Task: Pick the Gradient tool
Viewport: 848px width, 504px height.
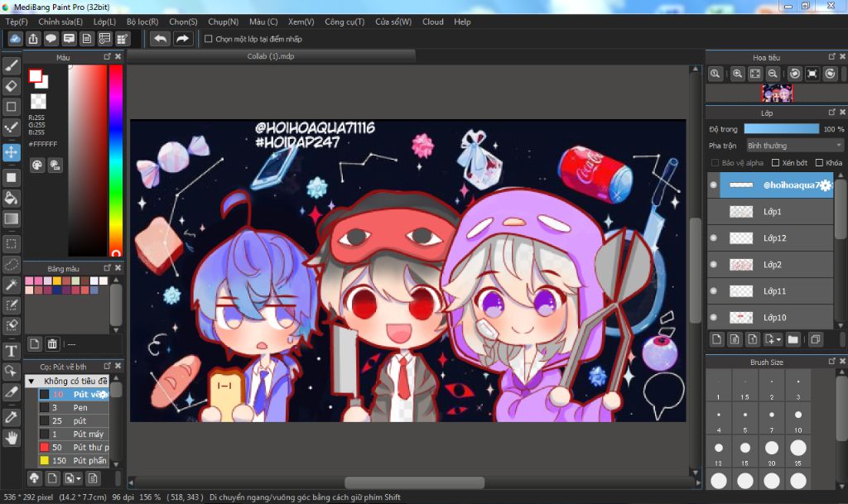Action: coord(12,218)
